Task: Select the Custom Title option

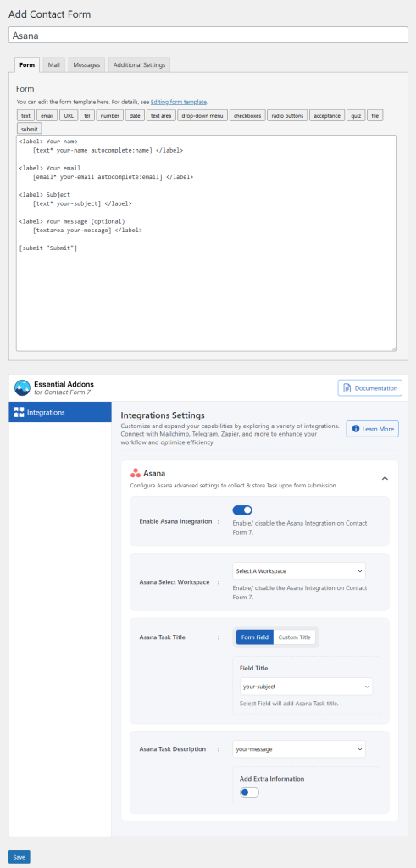Action: pos(294,637)
